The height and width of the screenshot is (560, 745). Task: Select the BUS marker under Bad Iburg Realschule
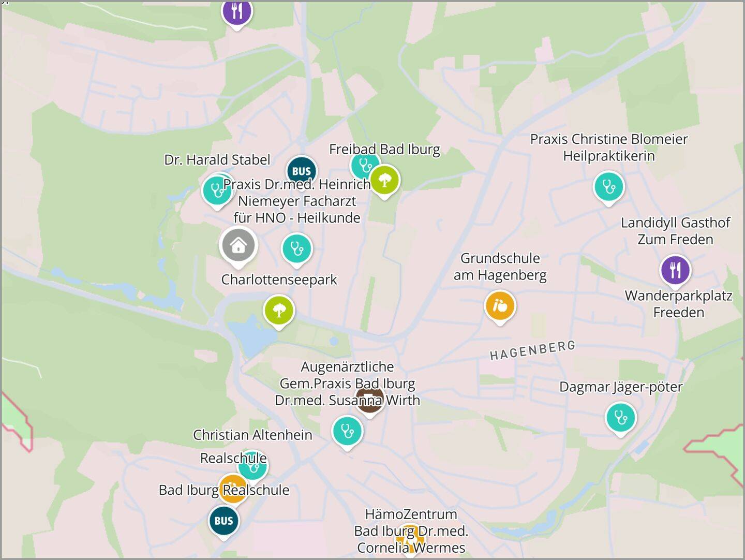[x=224, y=521]
